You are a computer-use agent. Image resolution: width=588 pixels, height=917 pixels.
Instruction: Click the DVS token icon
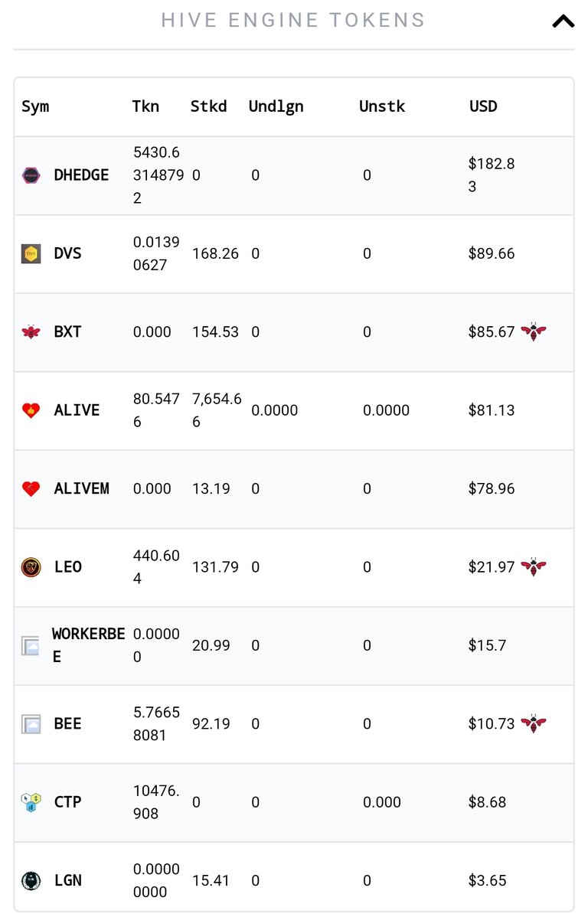[31, 254]
